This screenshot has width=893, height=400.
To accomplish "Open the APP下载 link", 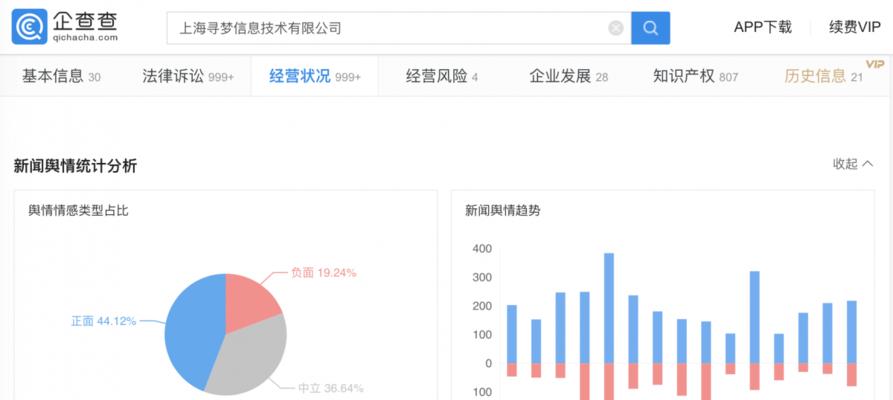I will [x=763, y=27].
